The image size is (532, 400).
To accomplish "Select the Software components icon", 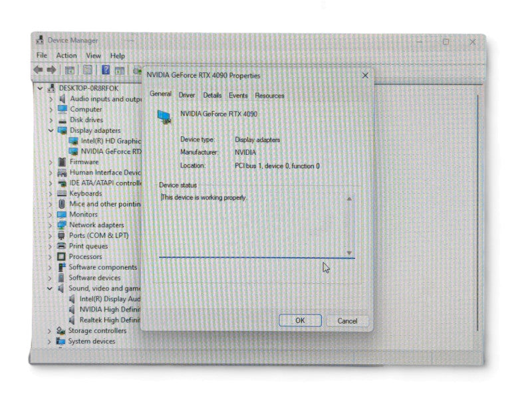I will (x=62, y=267).
